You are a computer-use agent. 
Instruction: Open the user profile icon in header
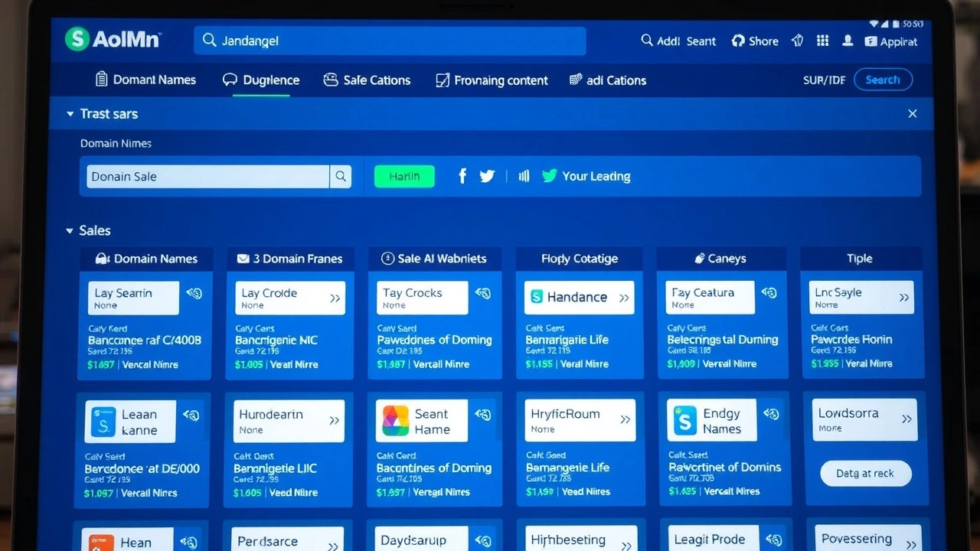coord(848,41)
